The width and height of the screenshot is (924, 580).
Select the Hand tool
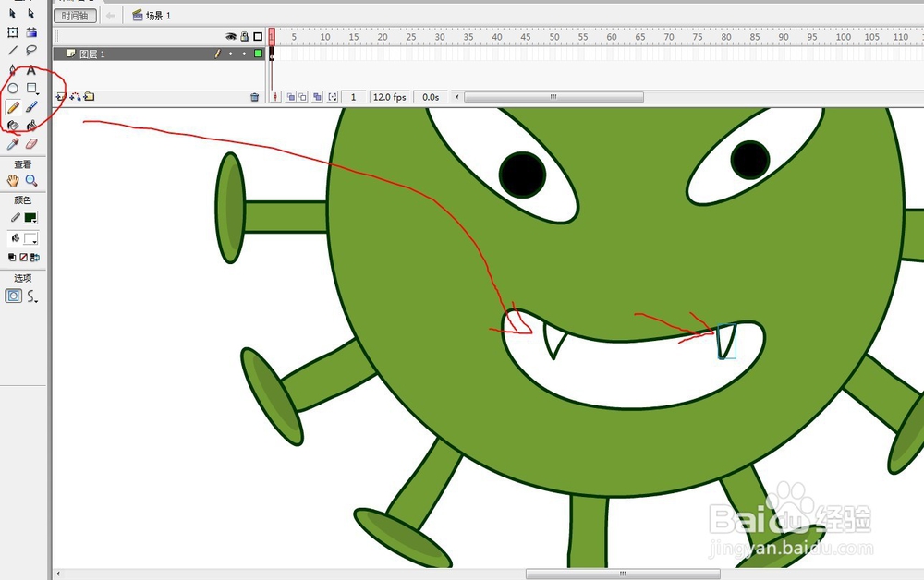pos(12,181)
